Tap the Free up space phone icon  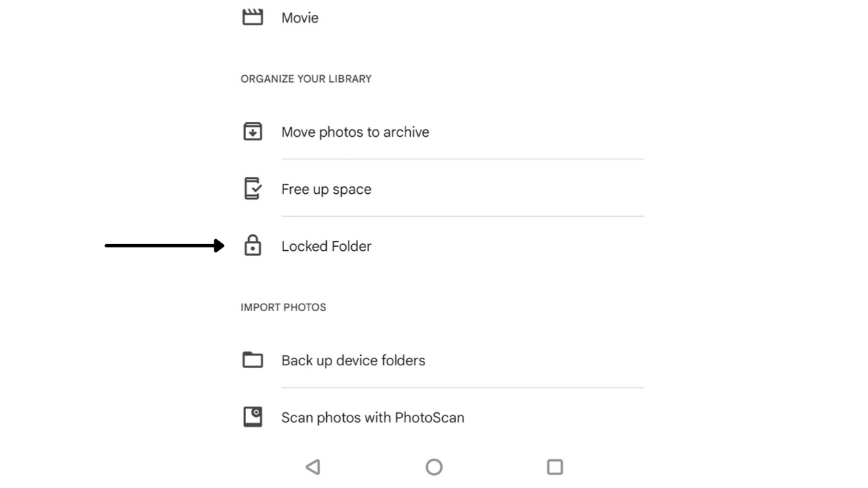252,188
